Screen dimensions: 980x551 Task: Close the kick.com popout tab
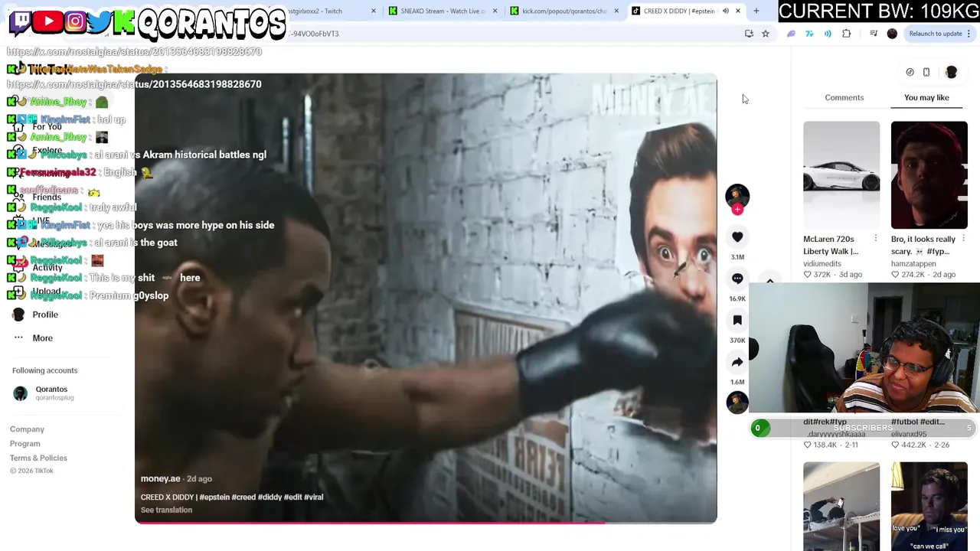pyautogui.click(x=616, y=11)
